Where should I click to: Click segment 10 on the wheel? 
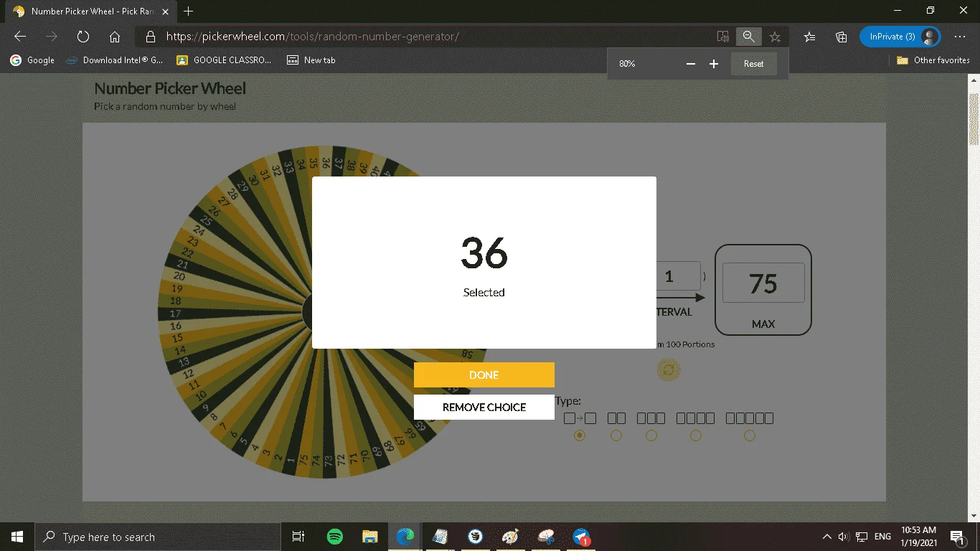point(200,395)
